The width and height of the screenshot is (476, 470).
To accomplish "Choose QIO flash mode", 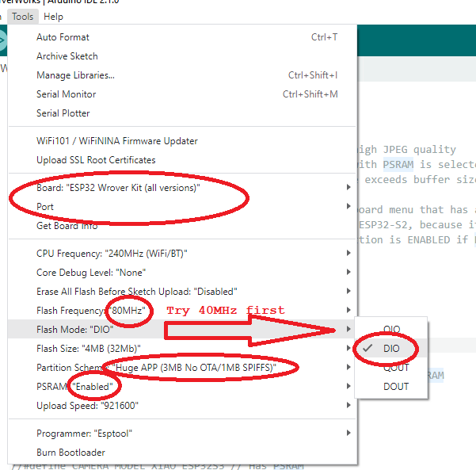I will pos(391,330).
